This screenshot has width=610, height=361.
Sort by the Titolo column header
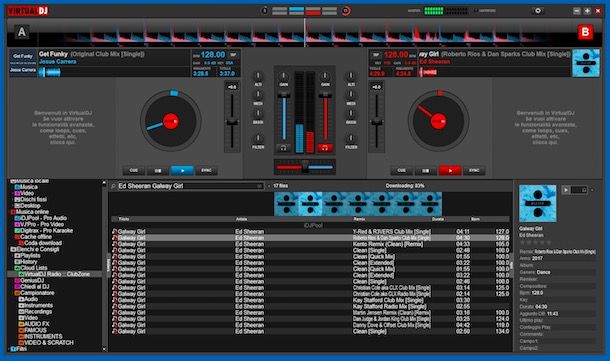click(124, 219)
